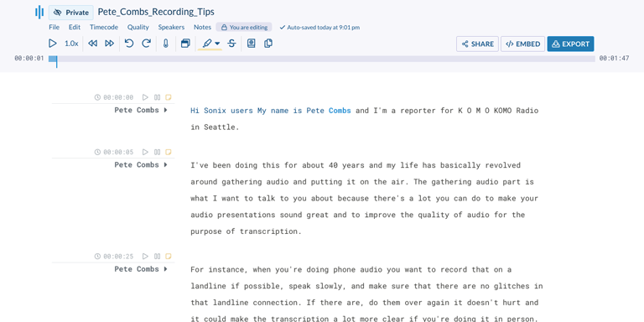This screenshot has width=644, height=322.
Task: Open the Speakers menu
Action: pos(171,28)
